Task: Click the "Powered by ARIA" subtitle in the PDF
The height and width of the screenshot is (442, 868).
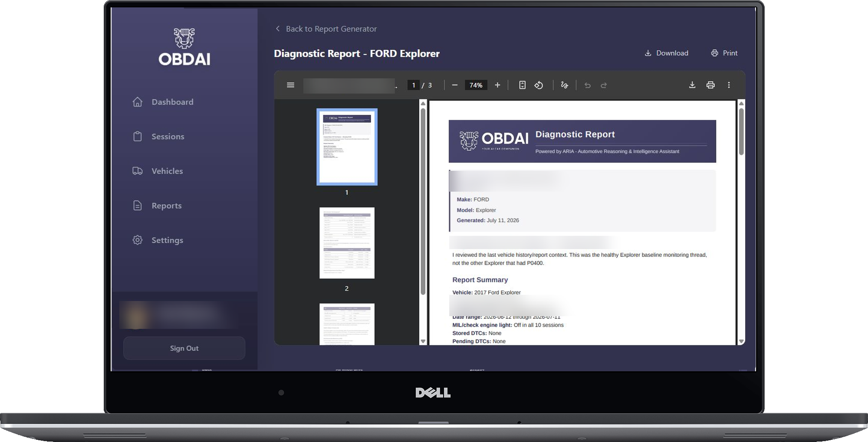Action: pos(607,151)
